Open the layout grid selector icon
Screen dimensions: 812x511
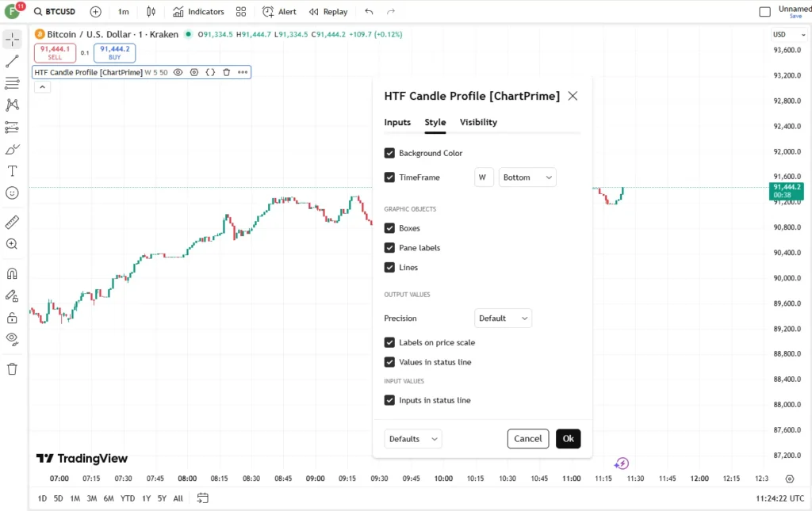[x=241, y=11]
